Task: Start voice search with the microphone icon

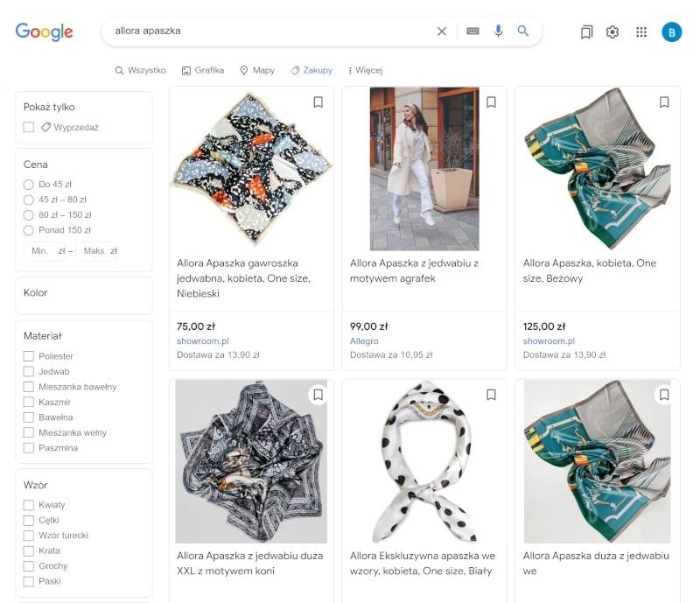Action: 498,31
